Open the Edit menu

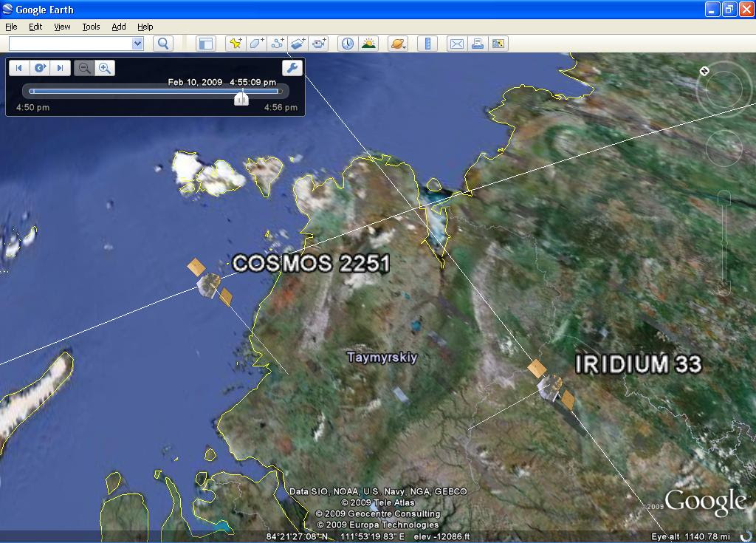(35, 27)
